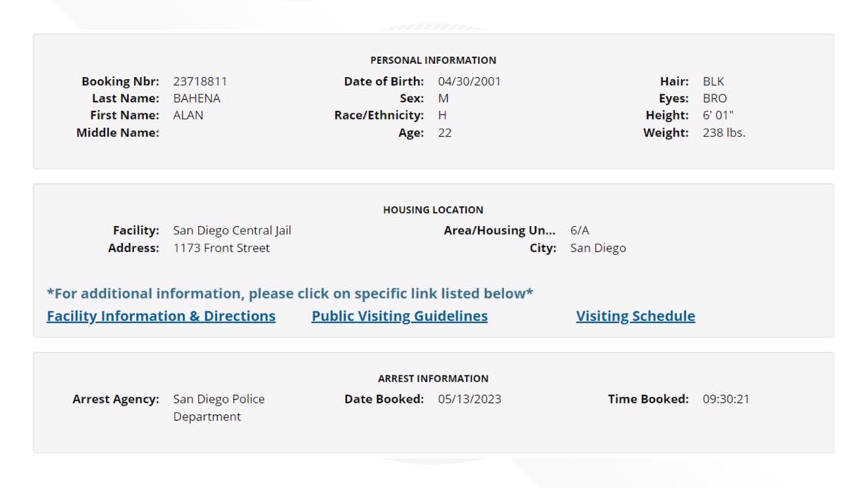This screenshot has height=488, width=868.
Task: Click the San Diego Central Jail facility name
Action: pyautogui.click(x=231, y=231)
